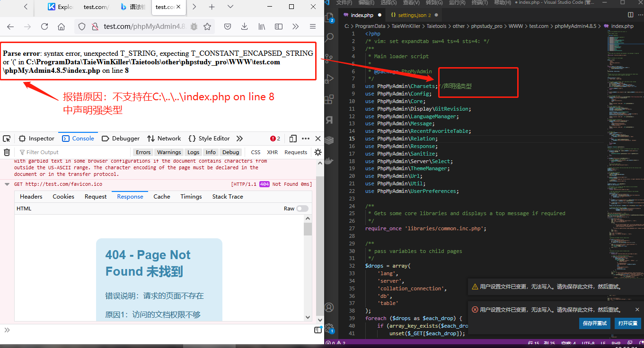This screenshot has height=348, width=644.
Task: Open VS Code Extensions activity icon
Action: coord(330,99)
